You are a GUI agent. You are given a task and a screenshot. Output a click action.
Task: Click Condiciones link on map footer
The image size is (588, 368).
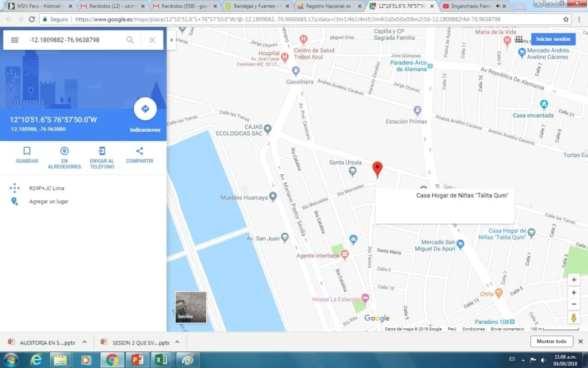pos(473,329)
